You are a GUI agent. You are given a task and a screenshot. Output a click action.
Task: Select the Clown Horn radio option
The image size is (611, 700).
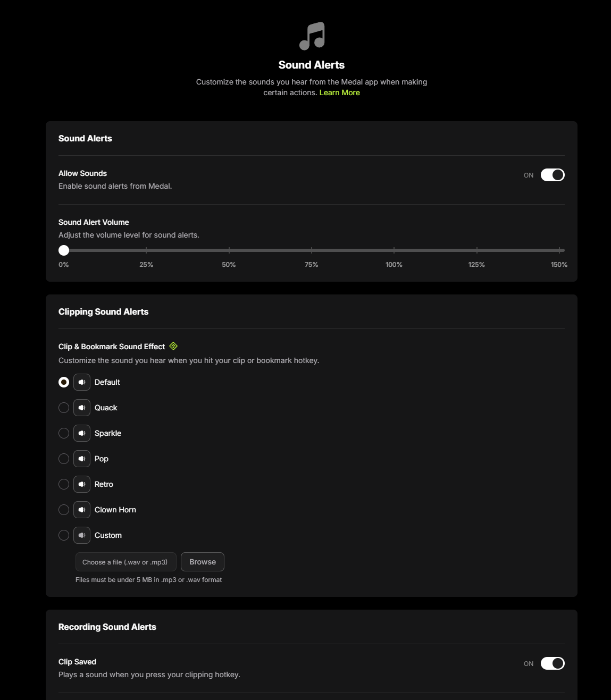(64, 510)
